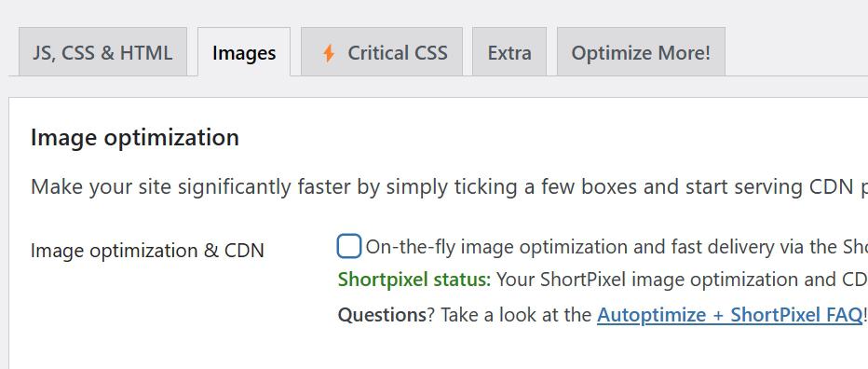868x369 pixels.
Task: Go to the Extra tab
Action: [x=509, y=52]
